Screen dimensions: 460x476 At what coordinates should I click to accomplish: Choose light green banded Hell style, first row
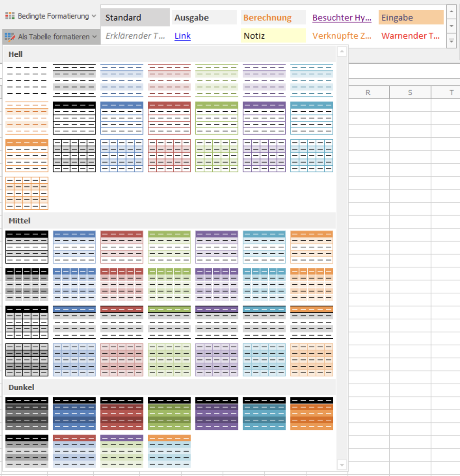click(217, 81)
